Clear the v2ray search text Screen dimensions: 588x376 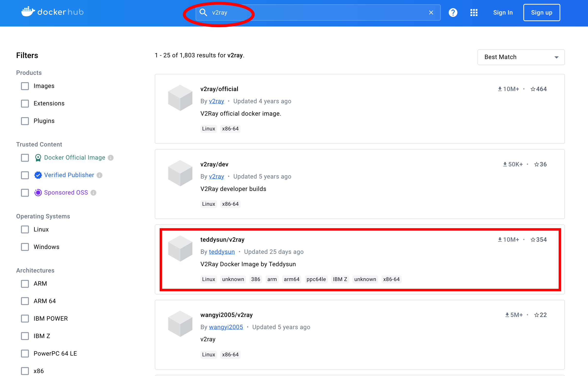[431, 12]
